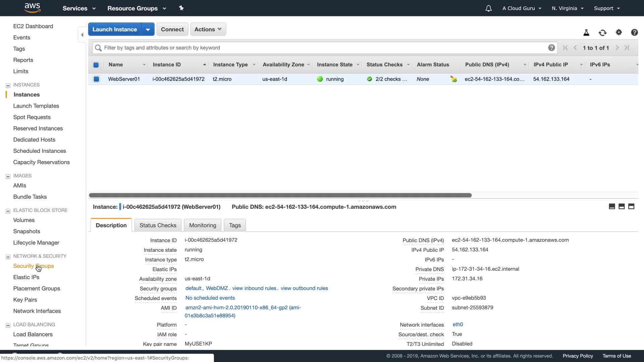
Task: Maximize the instance details pane
Action: point(631,206)
